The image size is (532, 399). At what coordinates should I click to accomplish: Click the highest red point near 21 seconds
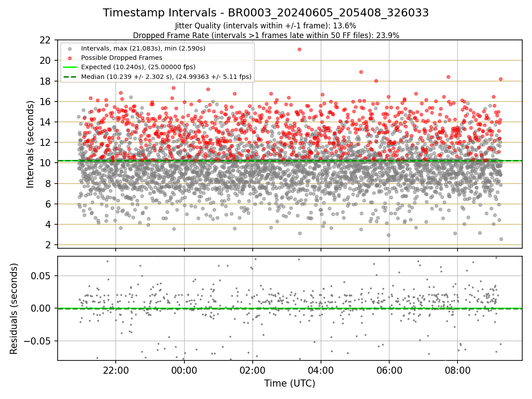pyautogui.click(x=299, y=49)
